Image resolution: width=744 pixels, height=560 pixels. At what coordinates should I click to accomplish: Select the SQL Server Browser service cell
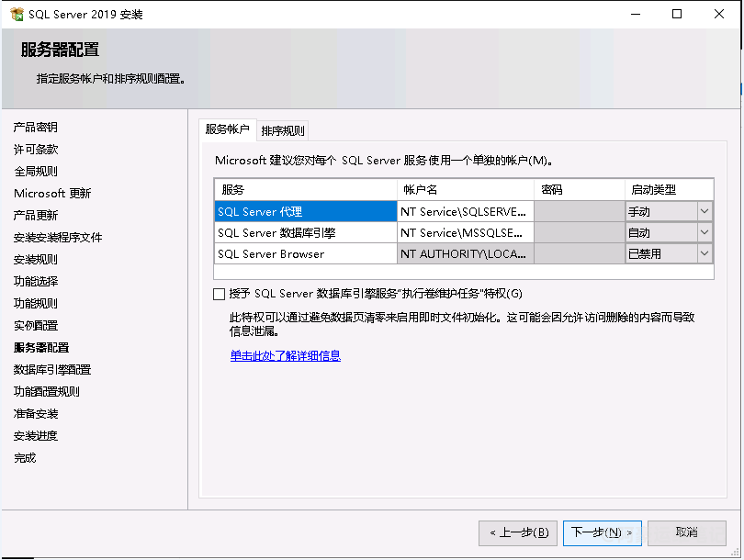[x=306, y=253]
